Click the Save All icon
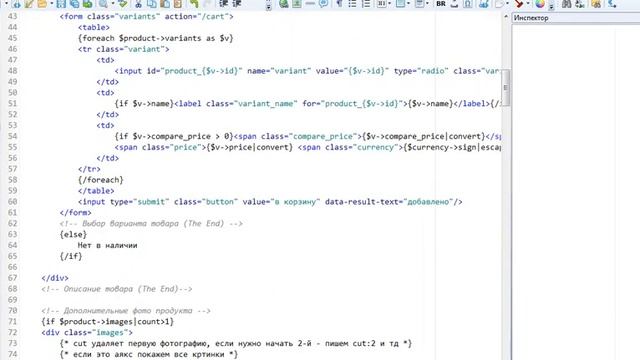This screenshot has width=640, height=360. tap(74, 4)
